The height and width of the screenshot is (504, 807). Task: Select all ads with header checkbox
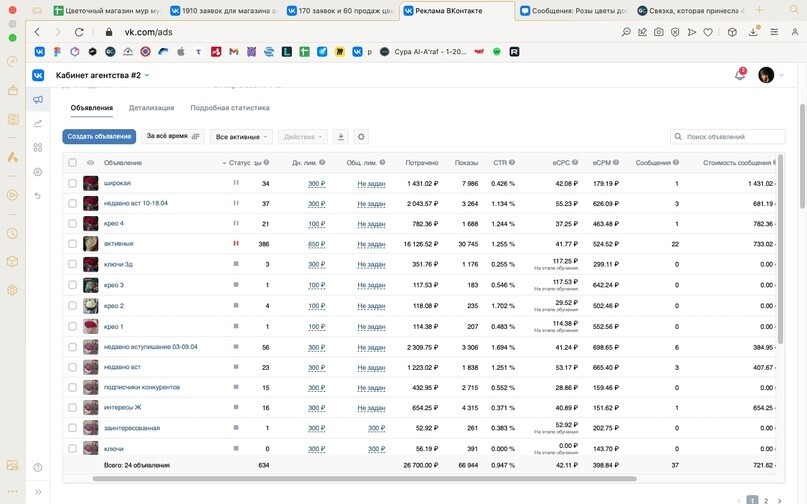coord(72,162)
